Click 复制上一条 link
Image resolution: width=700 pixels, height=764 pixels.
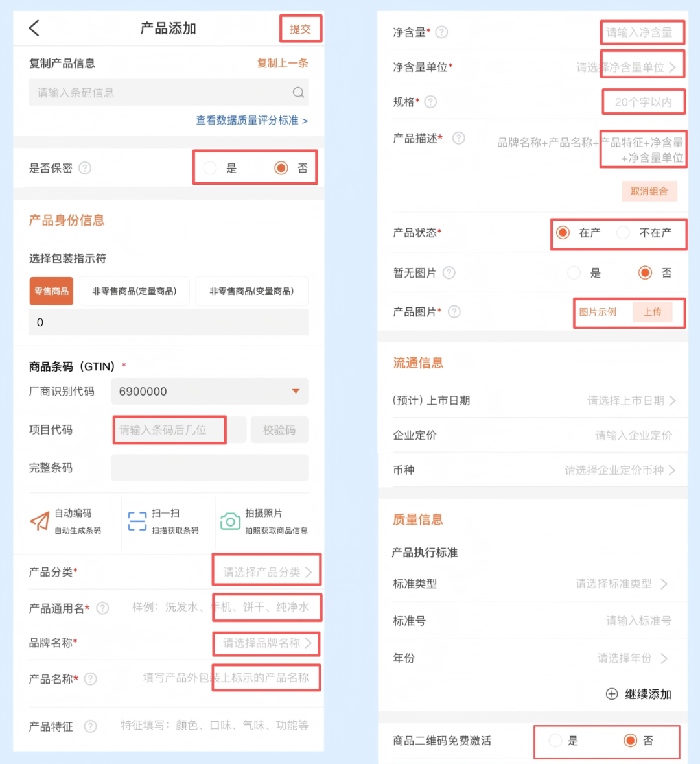pos(283,64)
